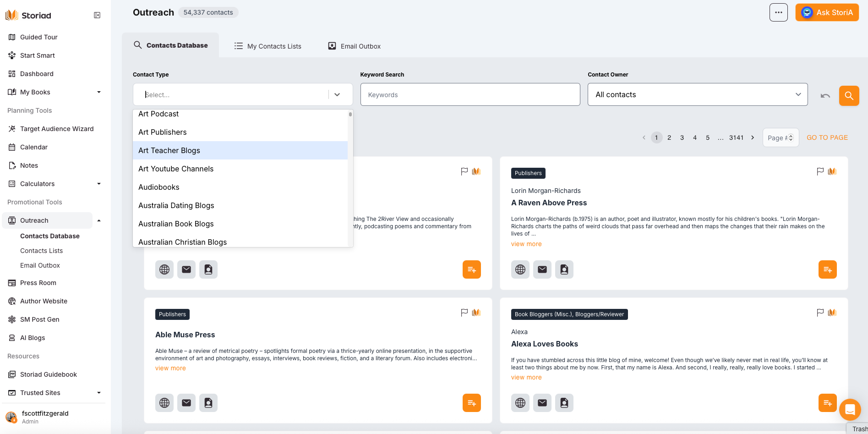Choose Australian Book Blogs option
Image resolution: width=868 pixels, height=434 pixels.
click(x=240, y=224)
